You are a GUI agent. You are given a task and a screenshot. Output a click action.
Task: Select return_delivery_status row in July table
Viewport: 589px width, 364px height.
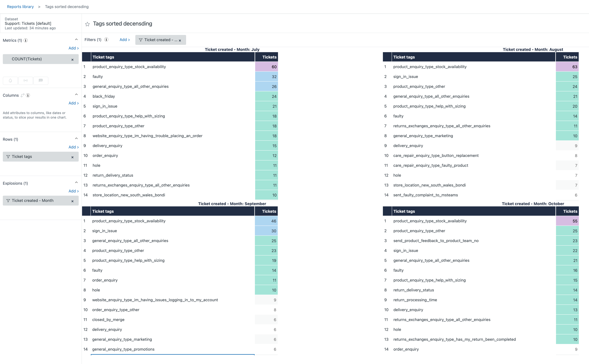pyautogui.click(x=113, y=175)
